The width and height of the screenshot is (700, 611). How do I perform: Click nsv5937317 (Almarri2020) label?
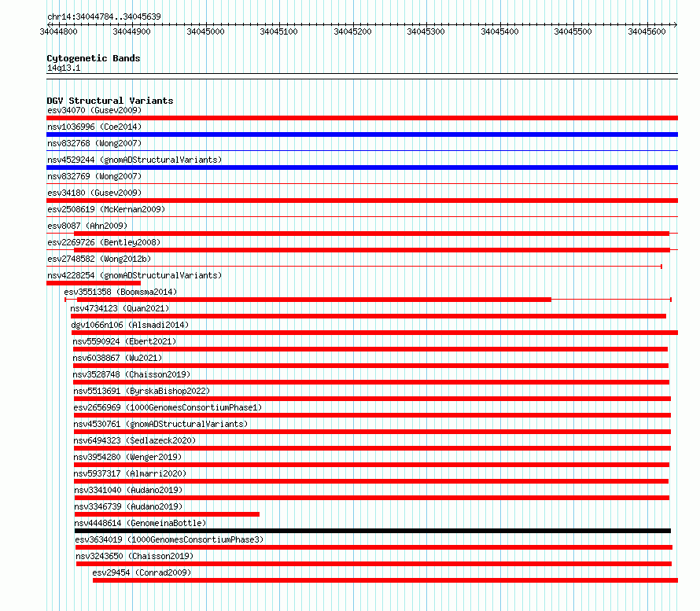tap(130, 473)
